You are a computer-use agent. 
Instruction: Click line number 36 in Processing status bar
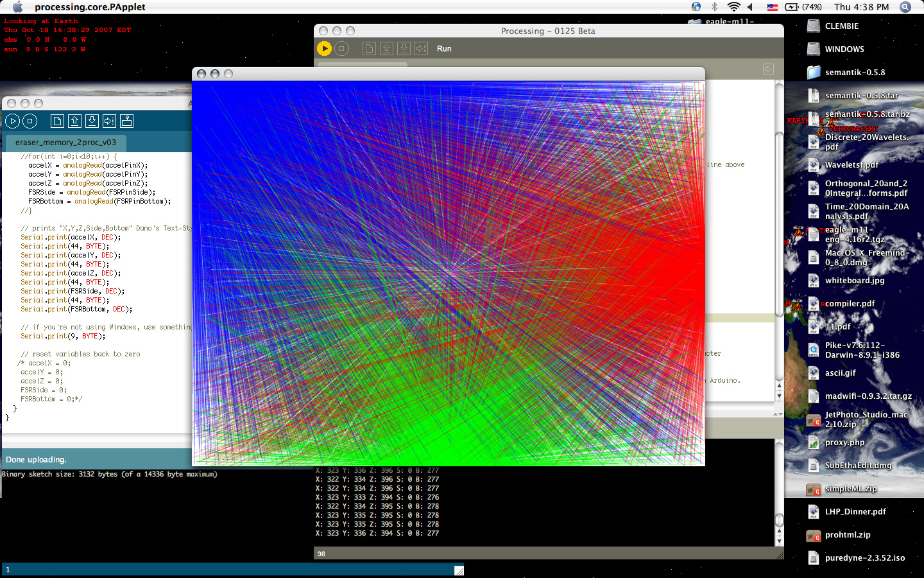[321, 554]
